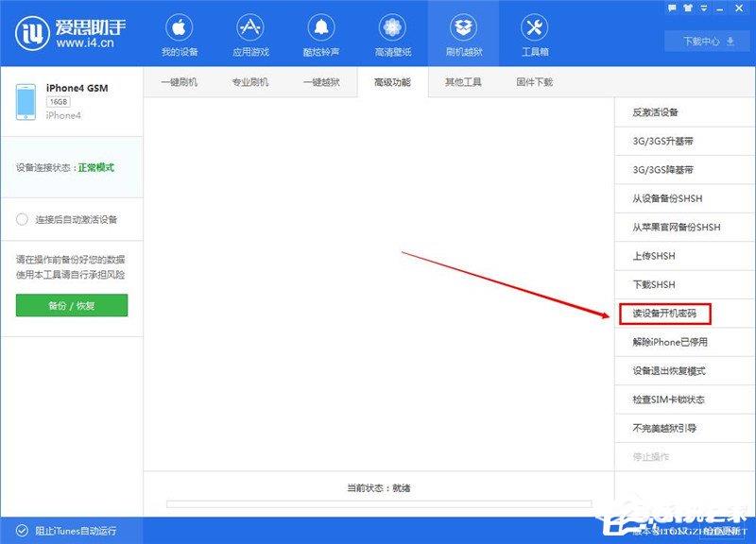Switch to 专业刷机 tab
The image size is (756, 544).
click(250, 82)
